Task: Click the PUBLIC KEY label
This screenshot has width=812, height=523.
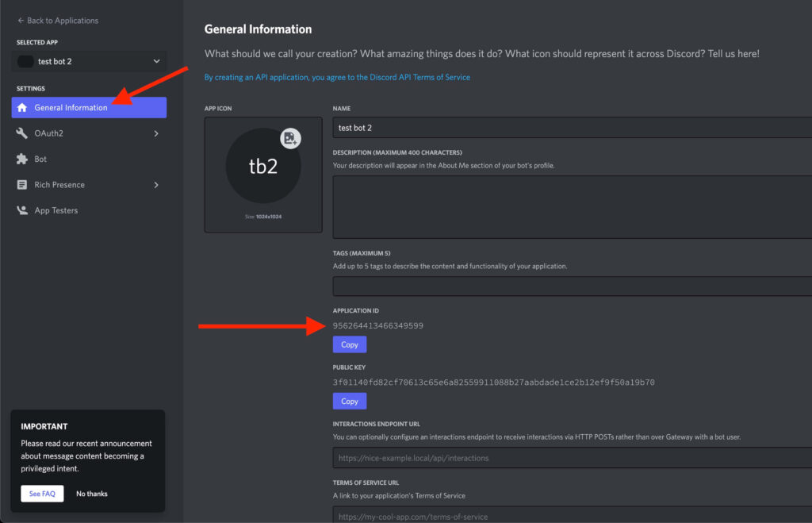Action: click(x=349, y=367)
